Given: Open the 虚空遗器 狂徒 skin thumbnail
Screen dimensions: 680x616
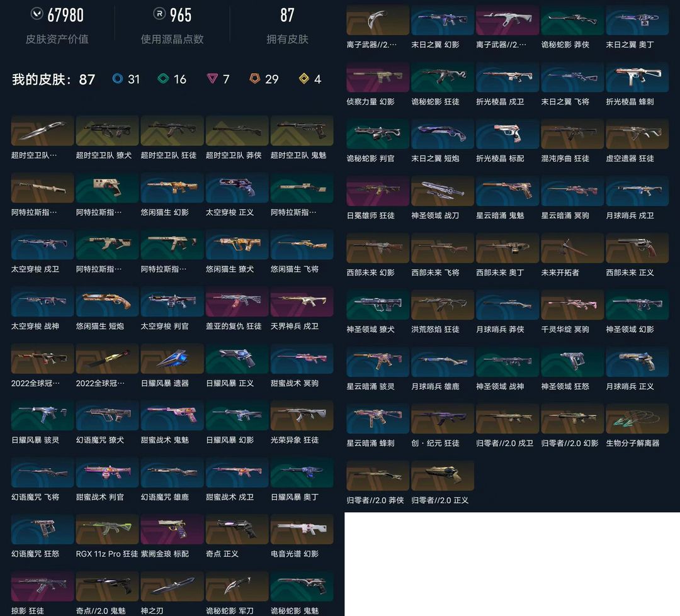Looking at the screenshot, I should point(637,134).
